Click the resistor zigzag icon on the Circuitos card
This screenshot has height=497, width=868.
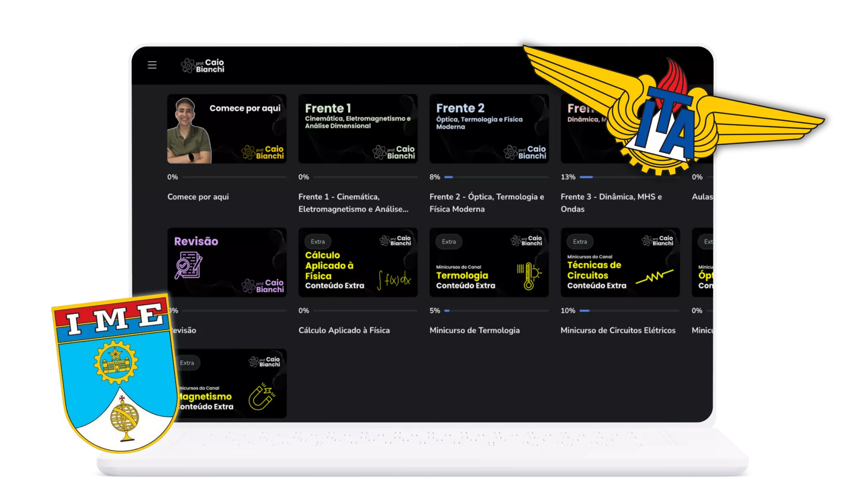click(x=654, y=277)
